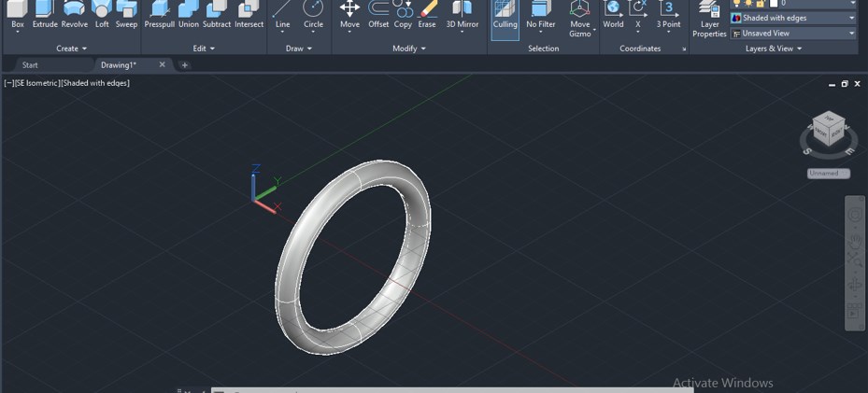Open the Unnamed UCS menu below ViewCube
This screenshot has height=393, width=868.
point(828,174)
